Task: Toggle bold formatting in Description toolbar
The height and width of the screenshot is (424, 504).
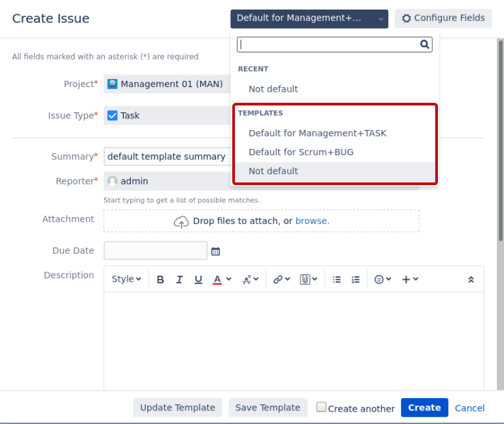Action: 160,279
